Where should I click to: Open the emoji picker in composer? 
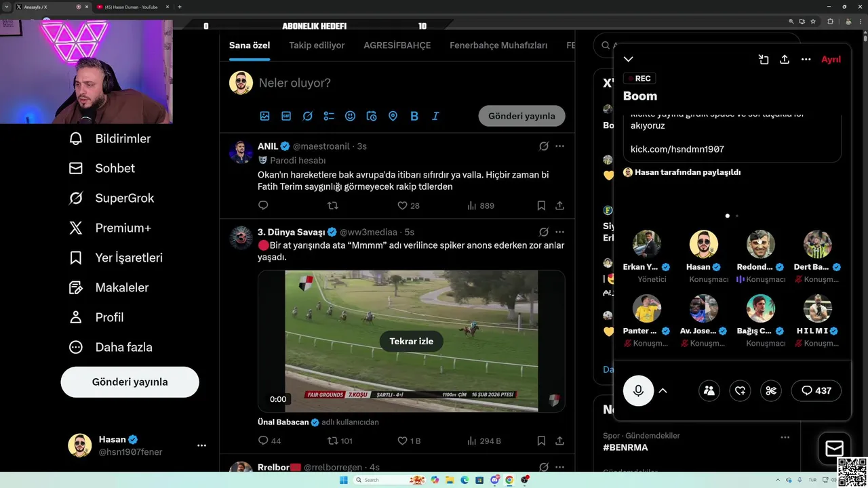[350, 116]
